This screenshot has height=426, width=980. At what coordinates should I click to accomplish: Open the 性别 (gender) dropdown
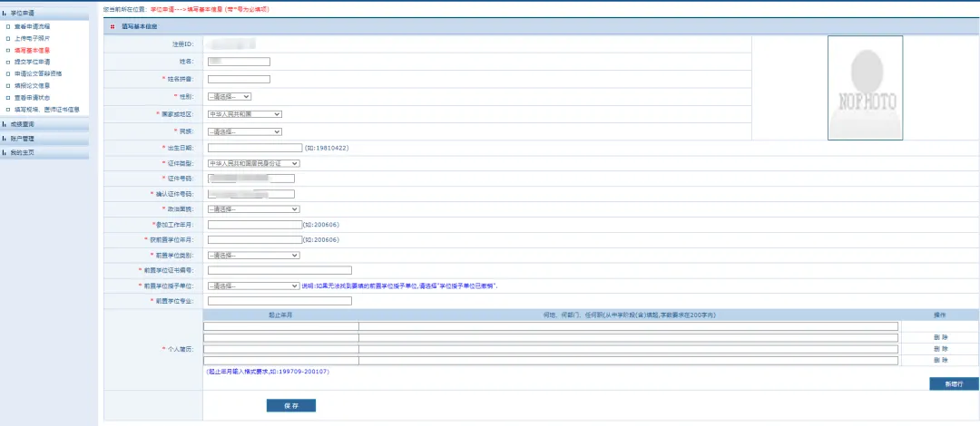[229, 96]
